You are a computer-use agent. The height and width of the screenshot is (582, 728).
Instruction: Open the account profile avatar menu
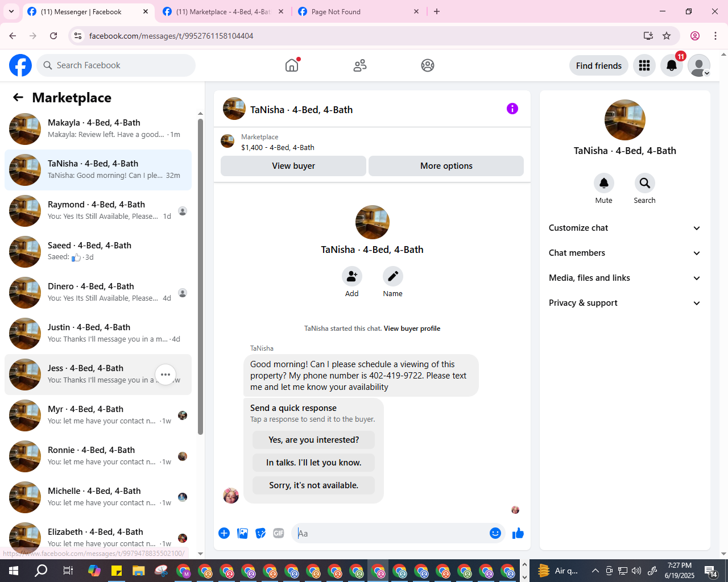point(699,65)
